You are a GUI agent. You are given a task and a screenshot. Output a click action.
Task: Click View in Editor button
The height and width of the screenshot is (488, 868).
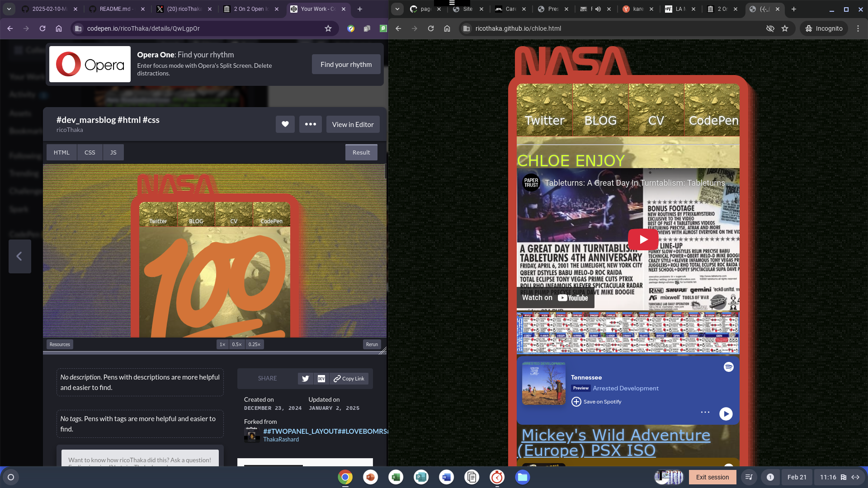(x=353, y=124)
